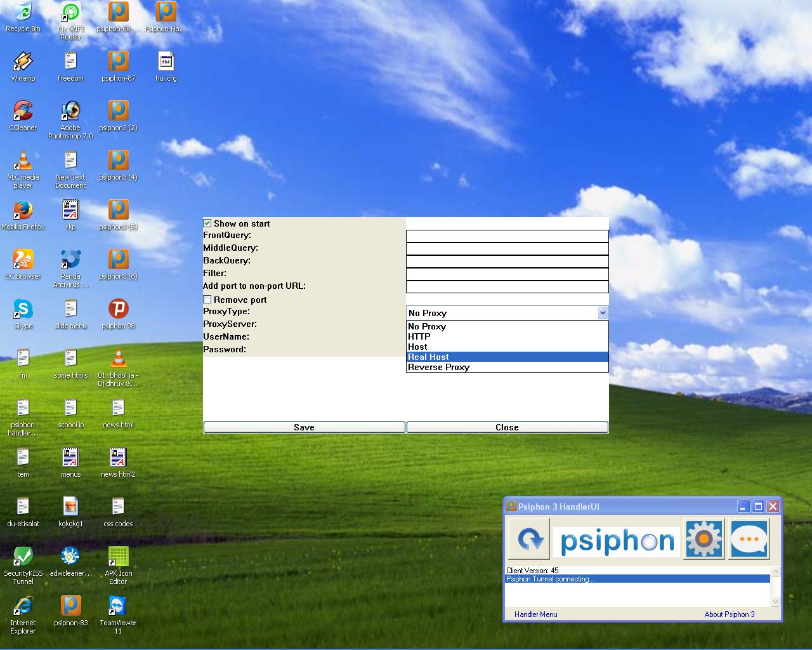
Task: Select the 01. Bhool ja media file
Action: 118,368
